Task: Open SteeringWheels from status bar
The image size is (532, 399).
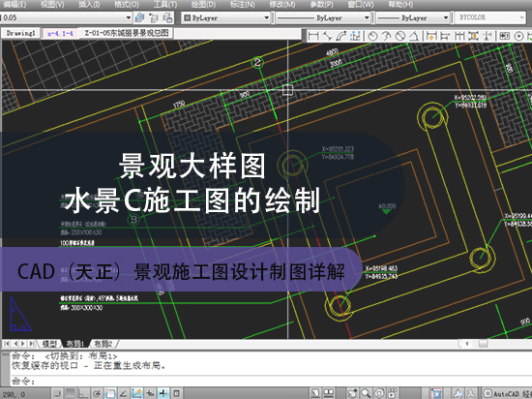Action: [x=379, y=393]
